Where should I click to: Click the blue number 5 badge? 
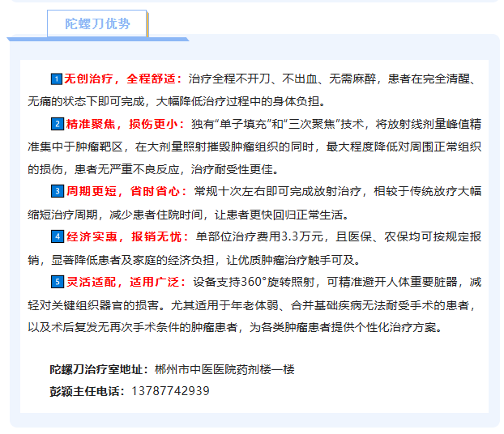click(x=57, y=283)
